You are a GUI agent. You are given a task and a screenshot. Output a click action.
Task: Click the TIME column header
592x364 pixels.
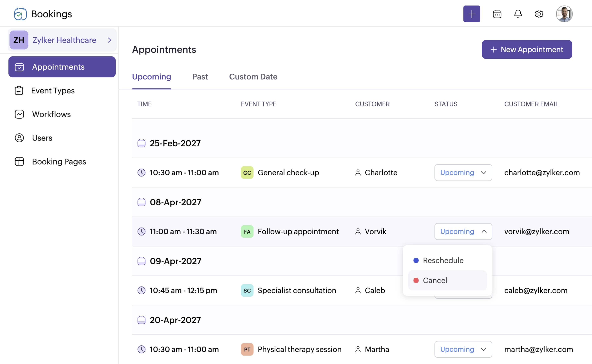[x=144, y=104]
